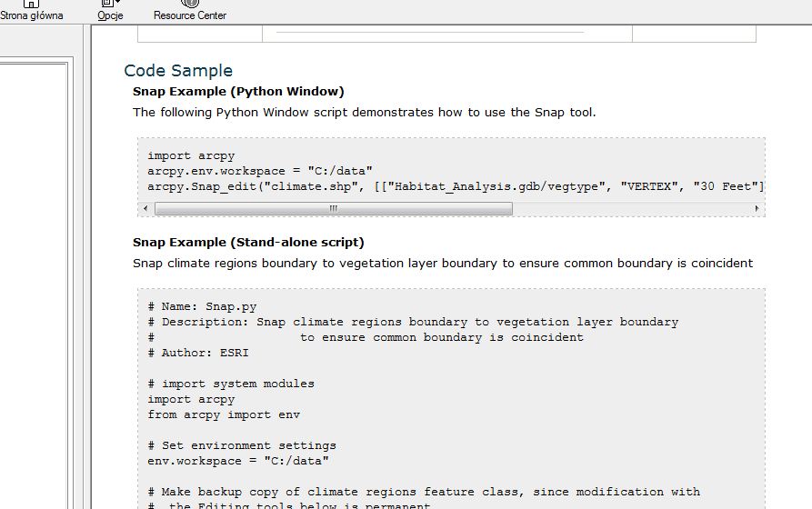Click the "# Description: Snap climate regions" line
The image size is (812, 509).
point(413,322)
